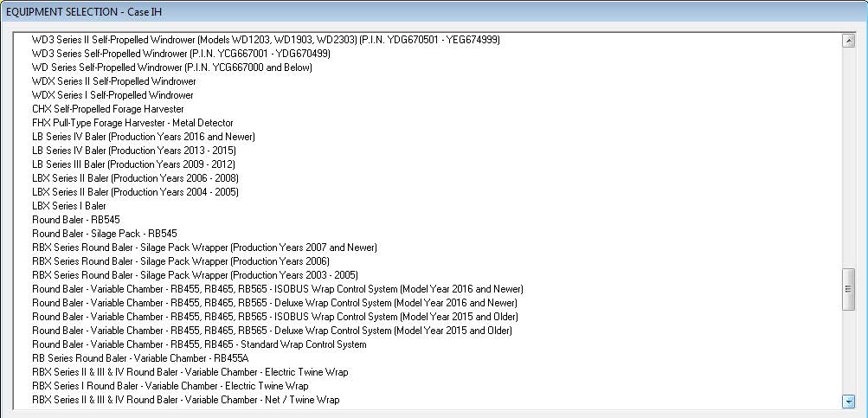The height and width of the screenshot is (418, 868).
Task: Click the scrollbar down arrow button
Action: pos(848,401)
